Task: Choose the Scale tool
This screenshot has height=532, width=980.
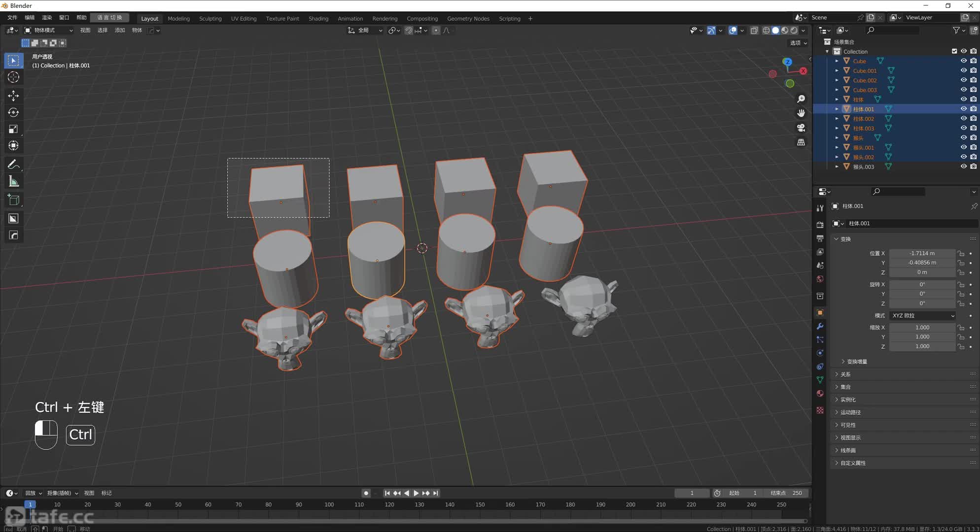Action: click(x=13, y=129)
